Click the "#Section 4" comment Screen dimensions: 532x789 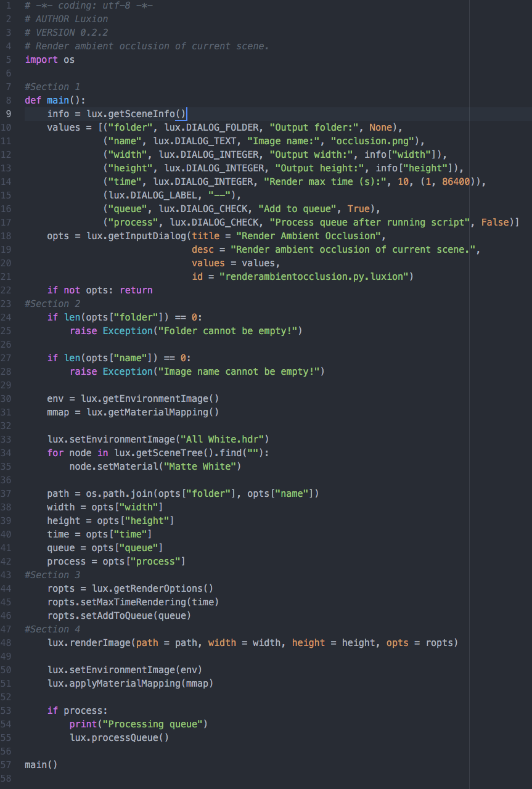tap(52, 629)
